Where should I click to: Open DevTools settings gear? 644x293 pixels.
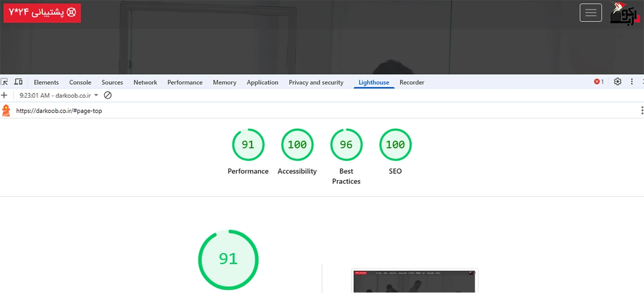coord(618,82)
